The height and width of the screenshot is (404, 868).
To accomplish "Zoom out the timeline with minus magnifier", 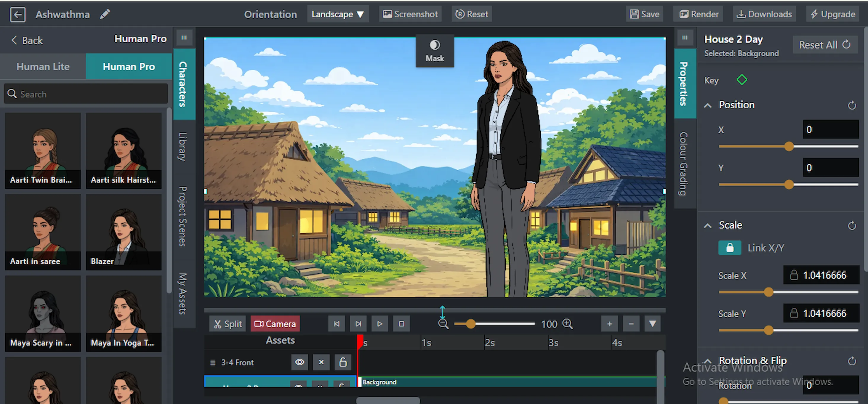I will point(443,324).
